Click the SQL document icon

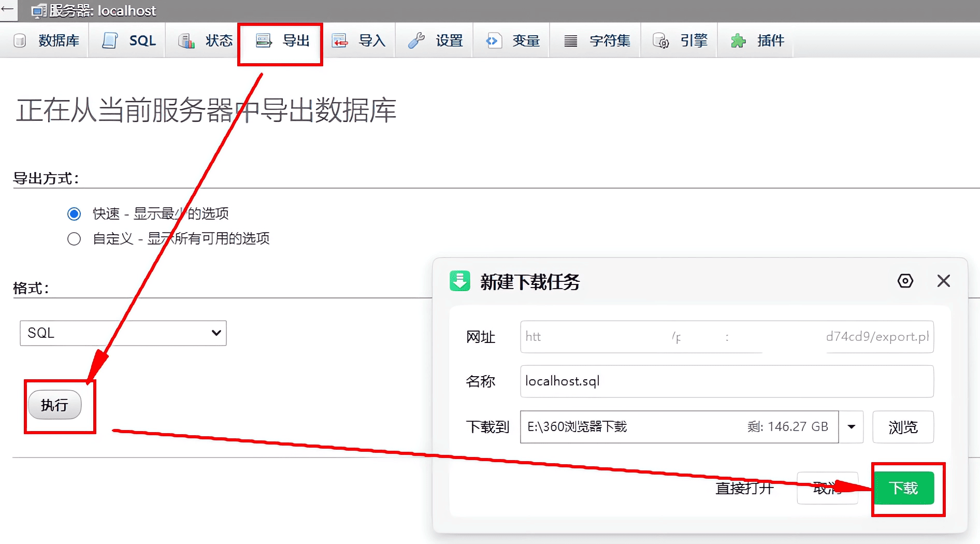click(110, 40)
